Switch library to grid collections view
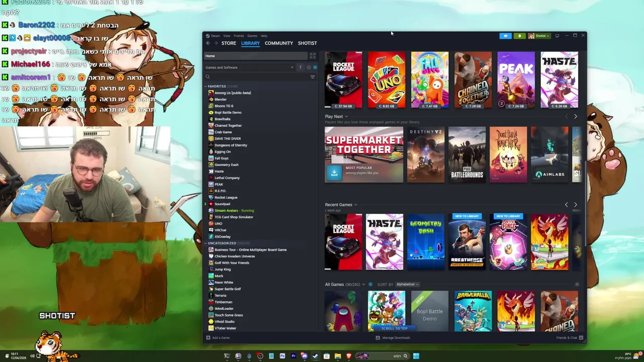 tap(312, 56)
